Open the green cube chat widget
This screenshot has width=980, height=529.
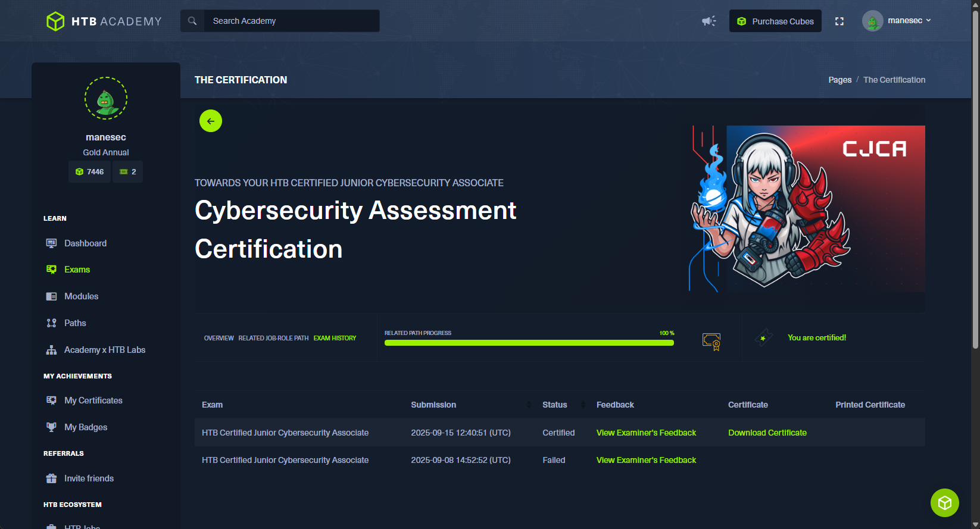(x=944, y=503)
